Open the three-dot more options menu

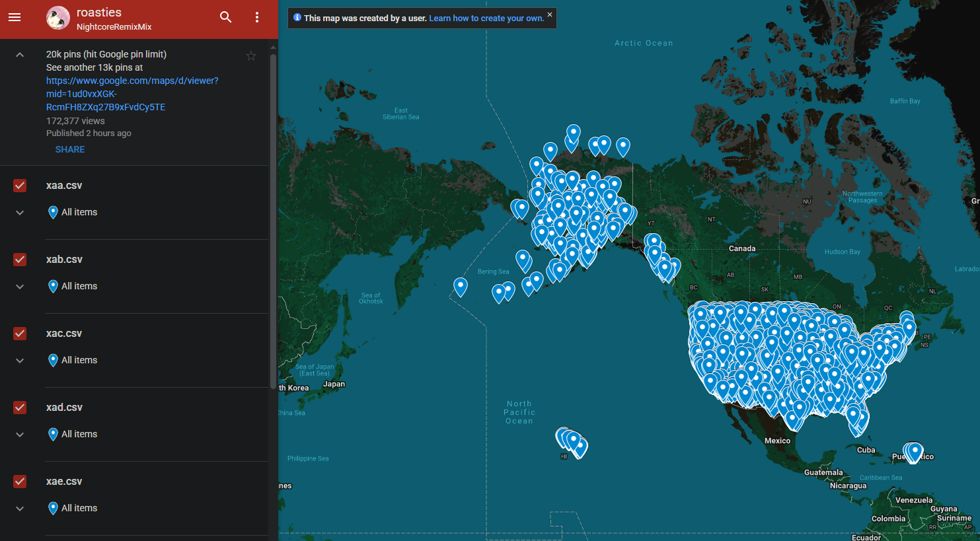(257, 17)
